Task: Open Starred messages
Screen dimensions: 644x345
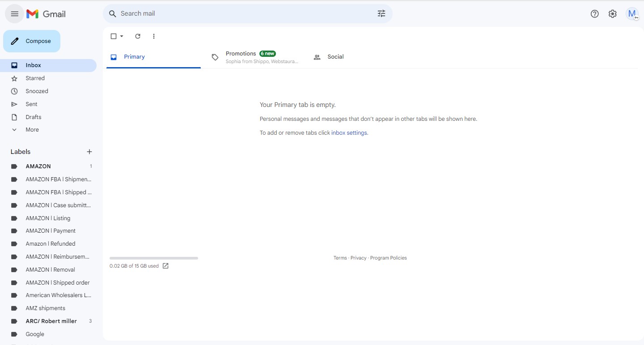Action: click(48, 78)
